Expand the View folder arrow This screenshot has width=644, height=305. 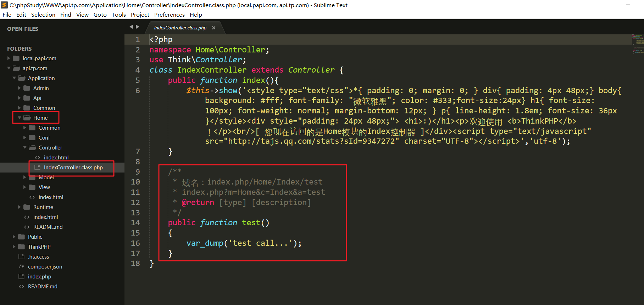(25, 187)
